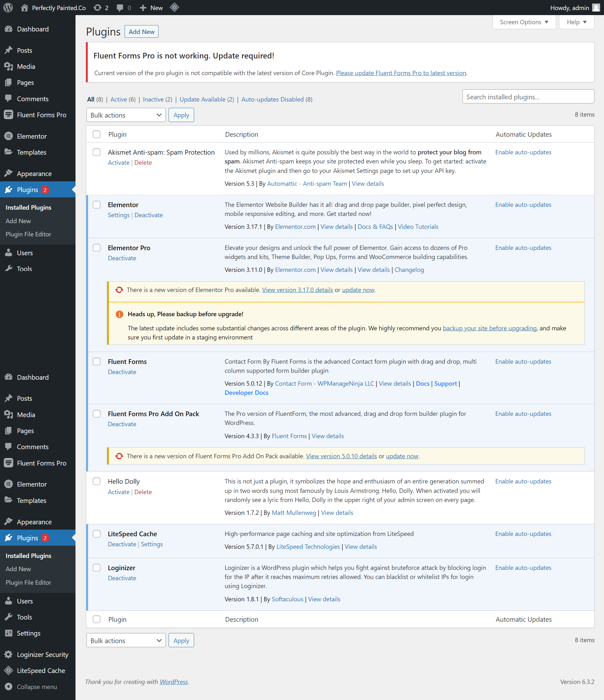Image resolution: width=604 pixels, height=700 pixels.
Task: Deactivate the Loginizer plugin
Action: (122, 578)
